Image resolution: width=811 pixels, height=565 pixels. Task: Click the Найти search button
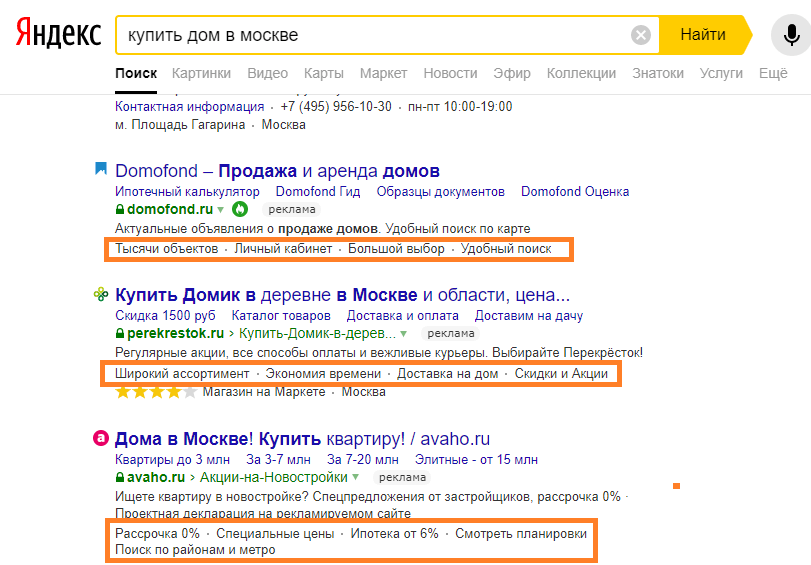click(x=703, y=35)
